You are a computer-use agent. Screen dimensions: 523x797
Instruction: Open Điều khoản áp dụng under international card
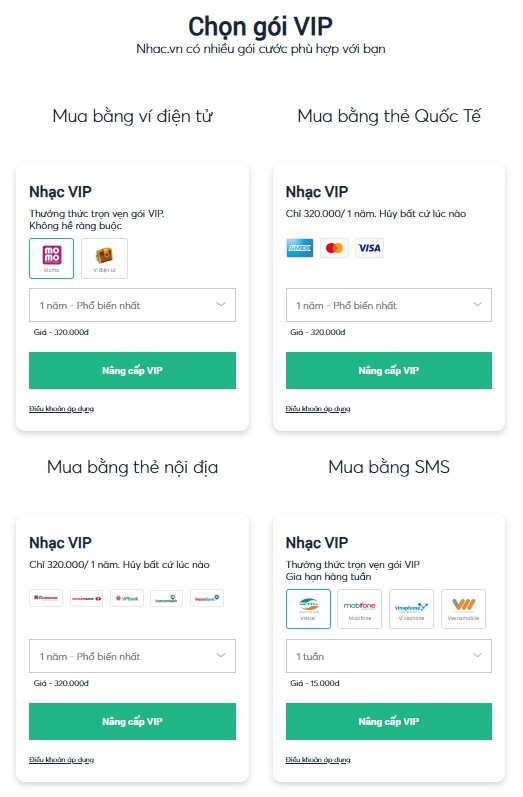click(x=318, y=409)
